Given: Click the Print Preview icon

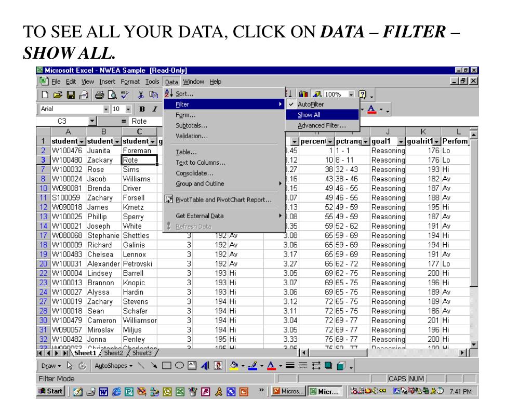Looking at the screenshot, I should tap(112, 95).
